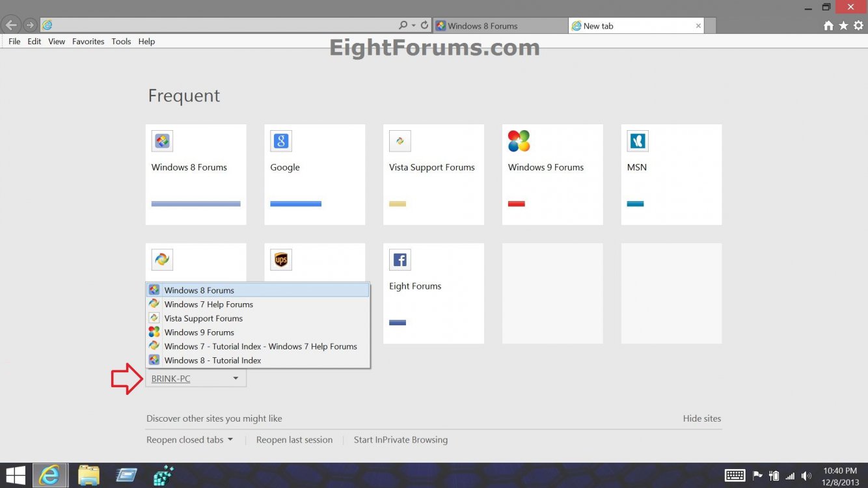Click the Refresh icon in address bar
Viewport: 868px width, 488px height.
pyautogui.click(x=424, y=25)
